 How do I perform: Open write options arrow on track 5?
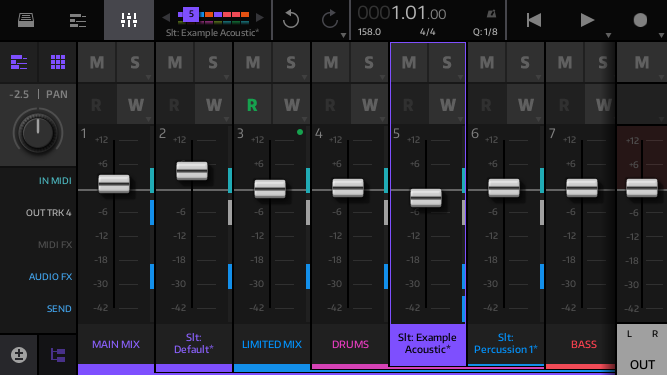tap(460, 119)
